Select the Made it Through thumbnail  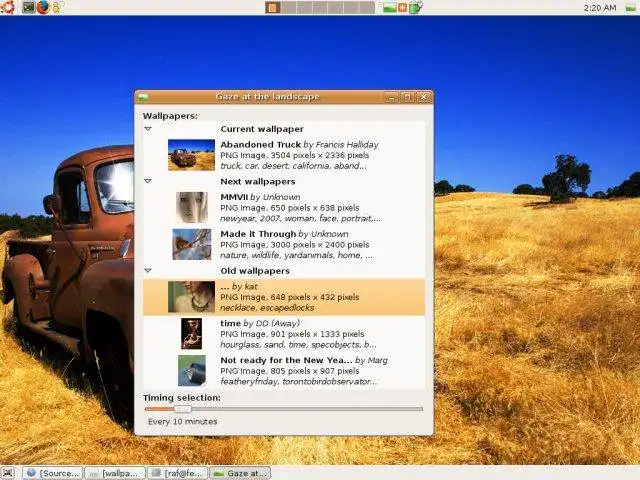191,244
